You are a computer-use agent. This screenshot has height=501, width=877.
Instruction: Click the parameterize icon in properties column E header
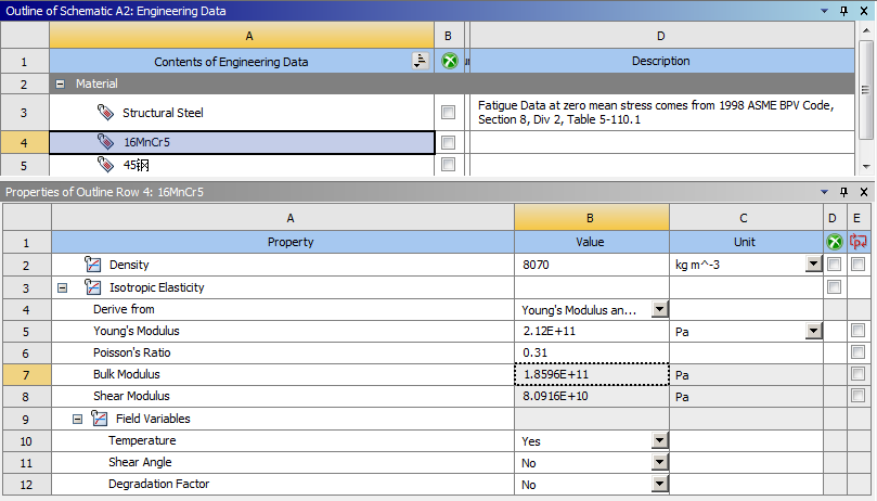coord(857,242)
